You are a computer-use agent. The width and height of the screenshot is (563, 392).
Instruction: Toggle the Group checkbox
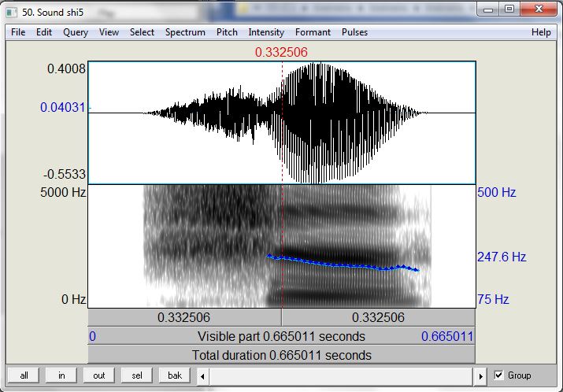click(x=498, y=375)
